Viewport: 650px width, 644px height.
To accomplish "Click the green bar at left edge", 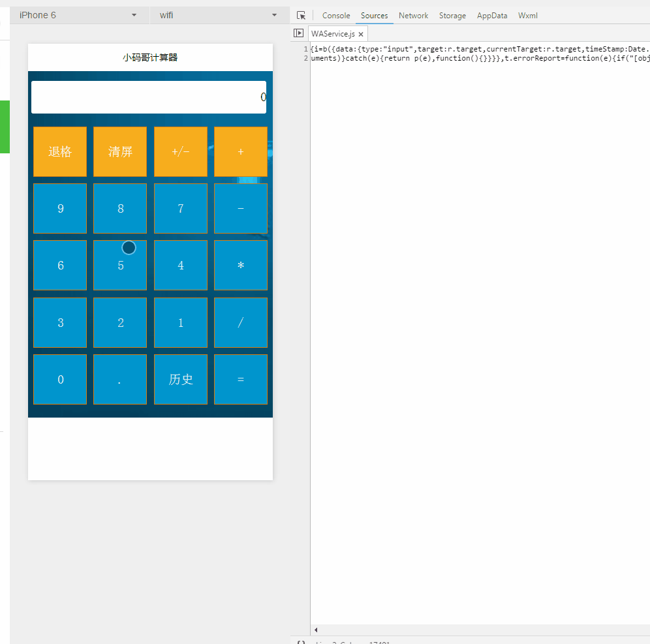I will (5, 127).
